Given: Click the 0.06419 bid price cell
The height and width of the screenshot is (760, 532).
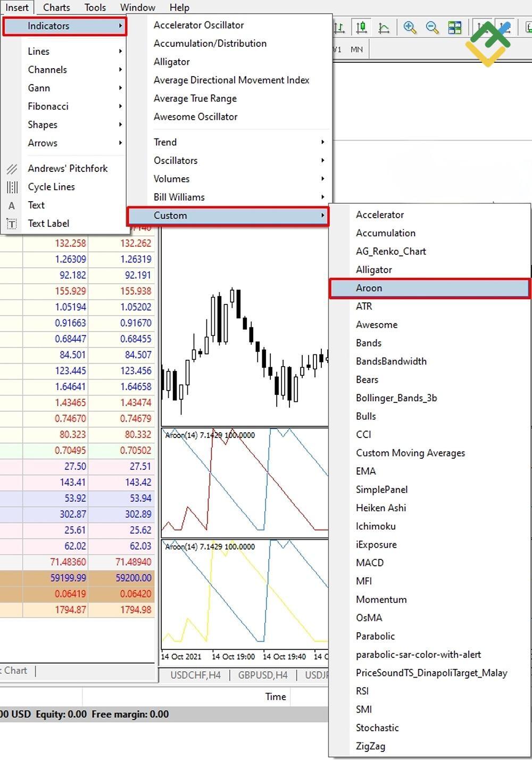Looking at the screenshot, I should pos(55,594).
